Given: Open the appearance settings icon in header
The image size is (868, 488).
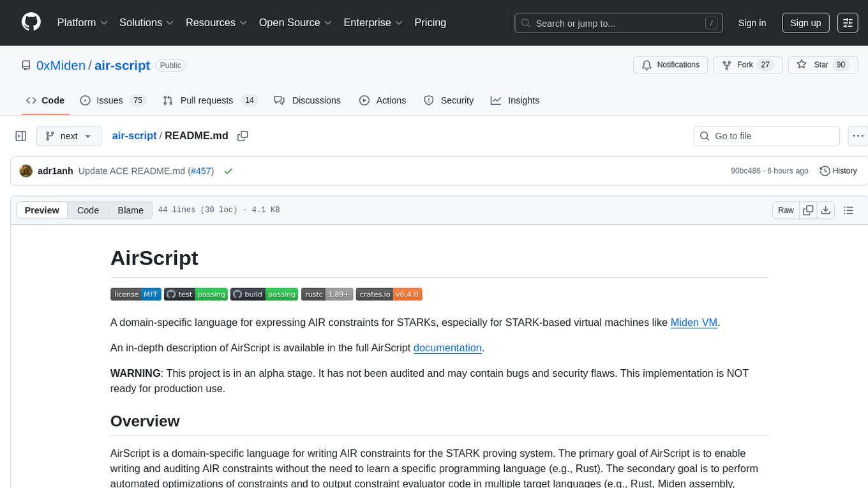Looking at the screenshot, I should point(848,23).
